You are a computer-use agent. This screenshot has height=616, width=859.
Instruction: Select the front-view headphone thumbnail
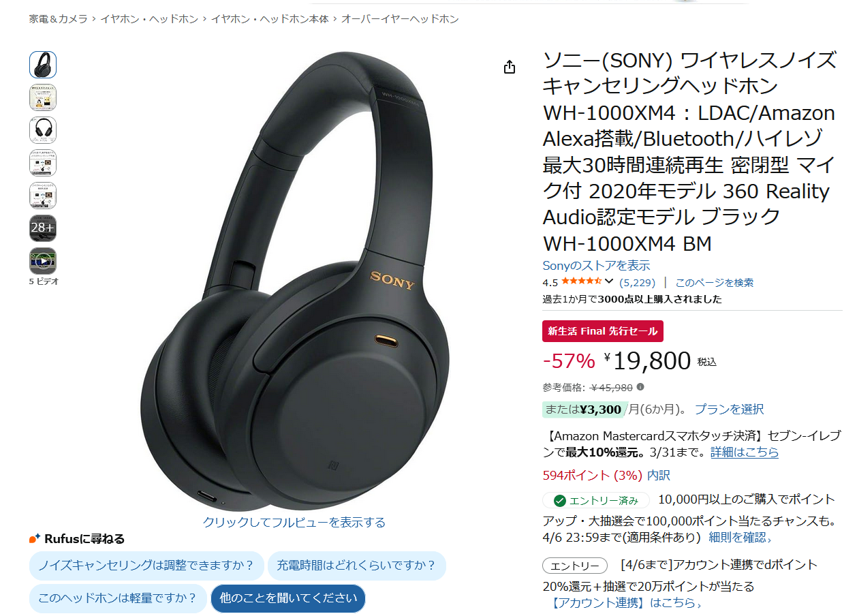pyautogui.click(x=43, y=130)
